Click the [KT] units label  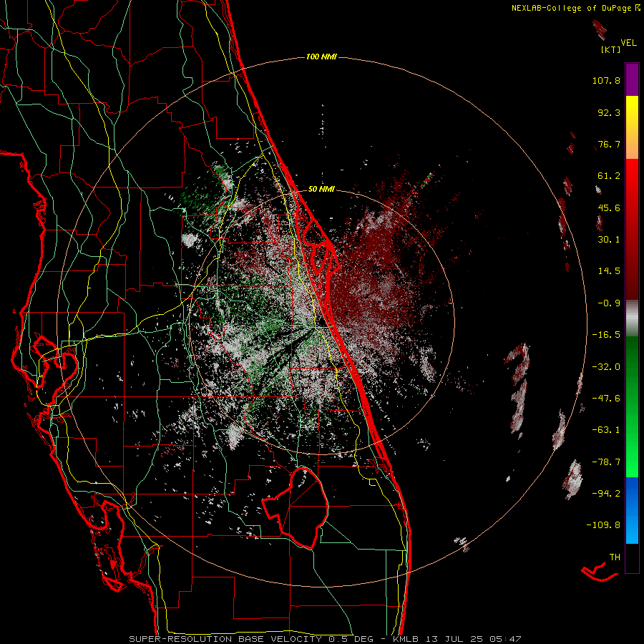(610, 49)
